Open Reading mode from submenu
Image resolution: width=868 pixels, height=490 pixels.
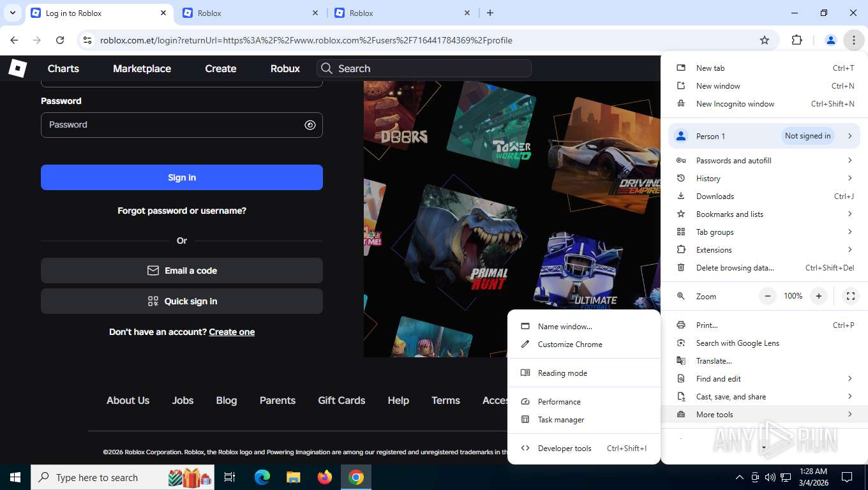pyautogui.click(x=584, y=373)
